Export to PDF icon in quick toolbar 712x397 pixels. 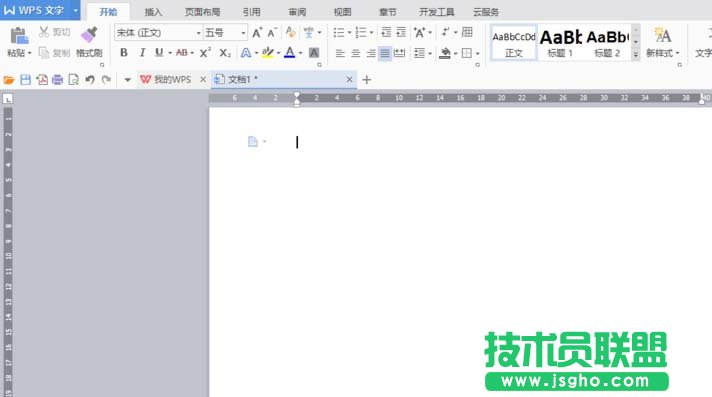(42, 80)
